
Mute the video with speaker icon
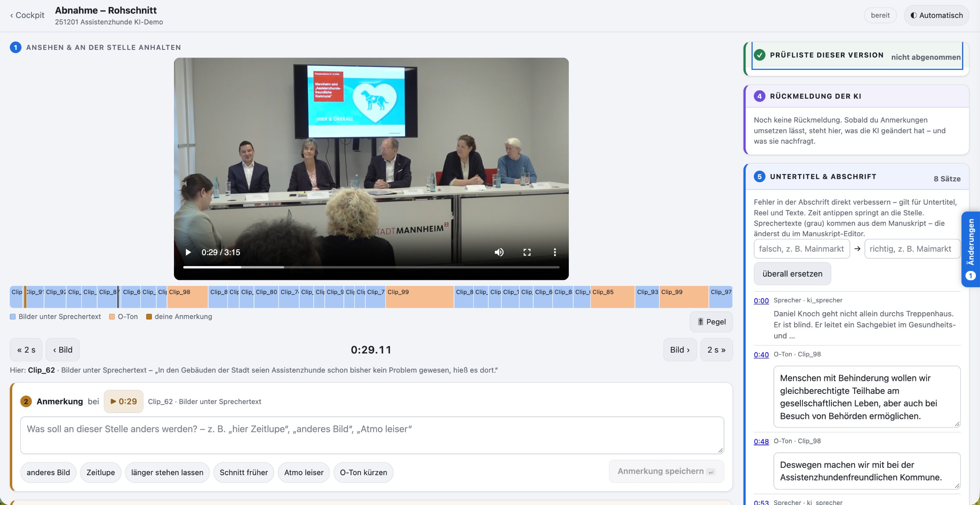(499, 252)
